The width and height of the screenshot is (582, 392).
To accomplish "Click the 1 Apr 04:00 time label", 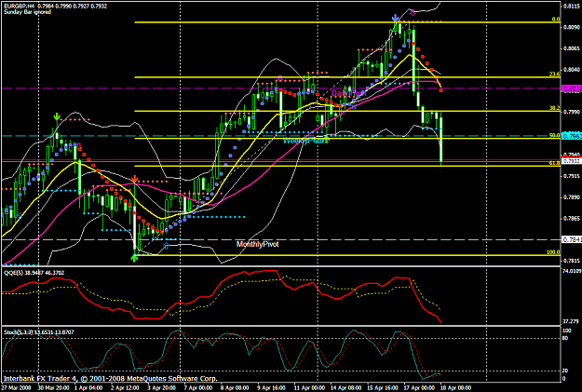I will click(88, 388).
